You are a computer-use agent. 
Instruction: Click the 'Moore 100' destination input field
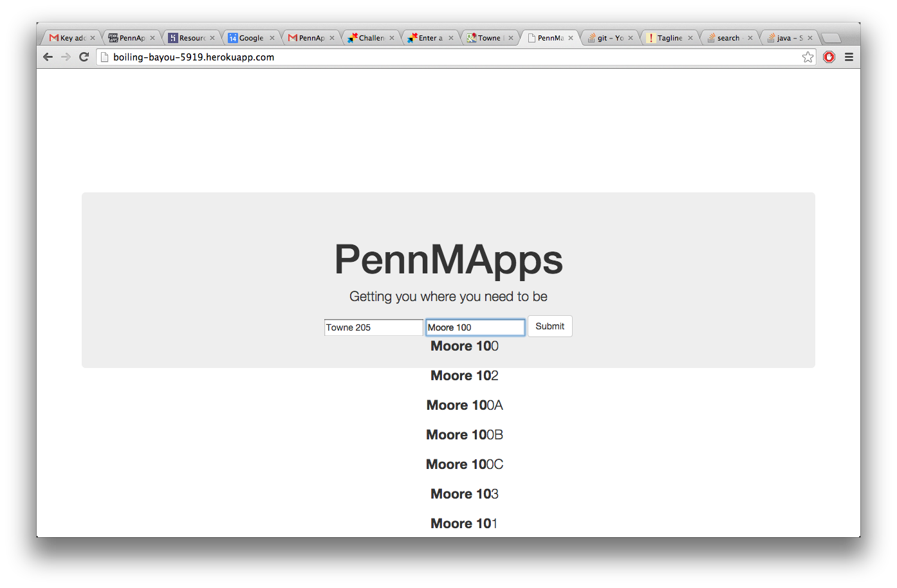point(476,327)
